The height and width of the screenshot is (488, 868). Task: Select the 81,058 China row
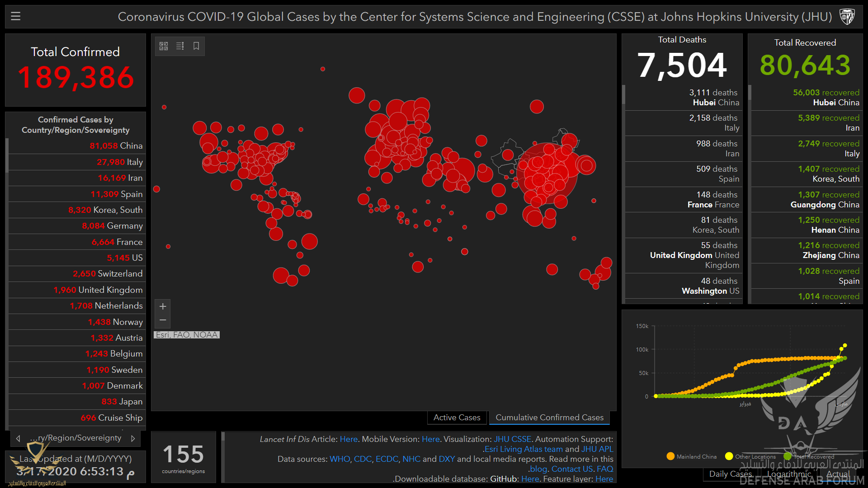tap(76, 146)
